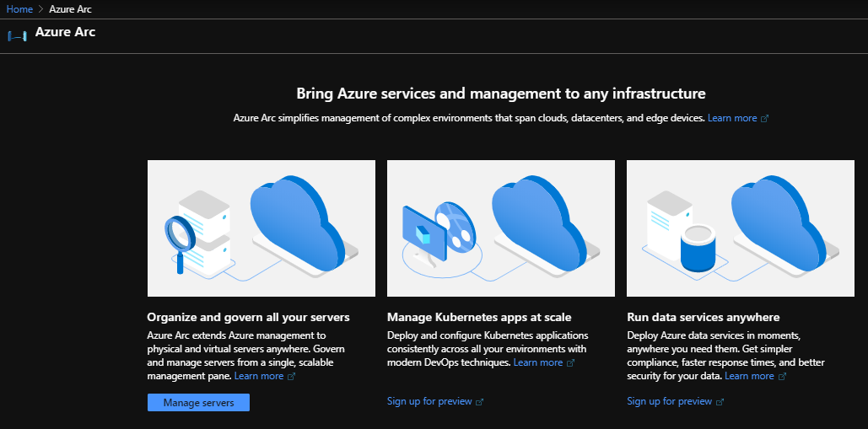The width and height of the screenshot is (868, 429).
Task: Click the Azure Arc page title
Action: coord(65,32)
